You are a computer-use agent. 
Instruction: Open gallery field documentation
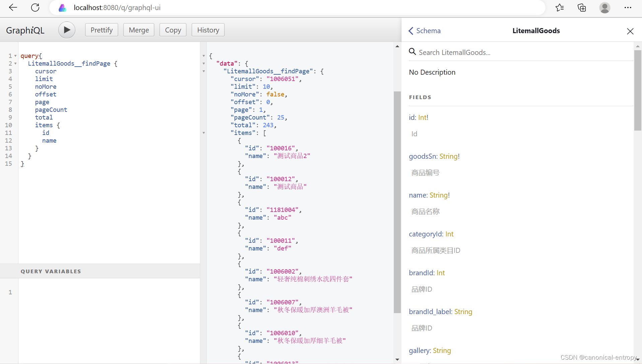(x=419, y=351)
